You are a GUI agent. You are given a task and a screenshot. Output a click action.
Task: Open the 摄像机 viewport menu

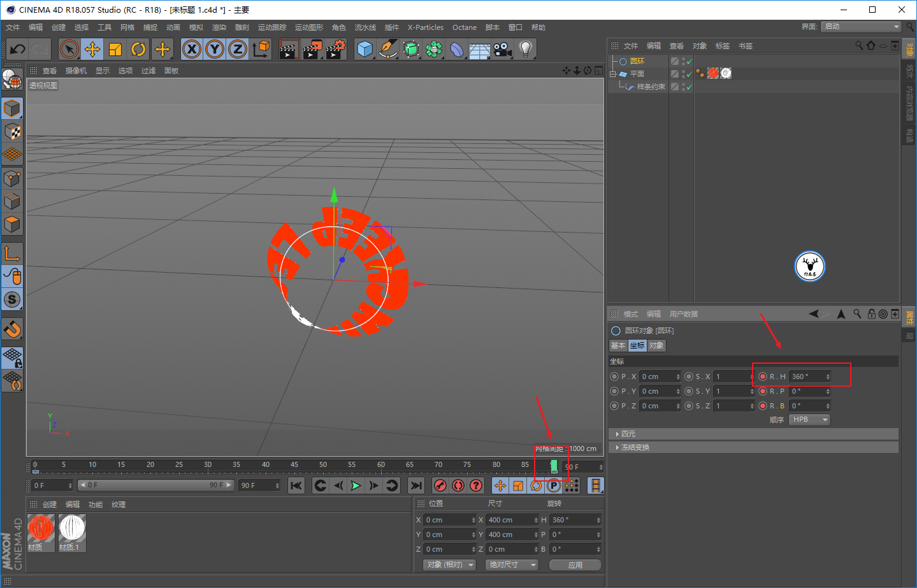[76, 71]
